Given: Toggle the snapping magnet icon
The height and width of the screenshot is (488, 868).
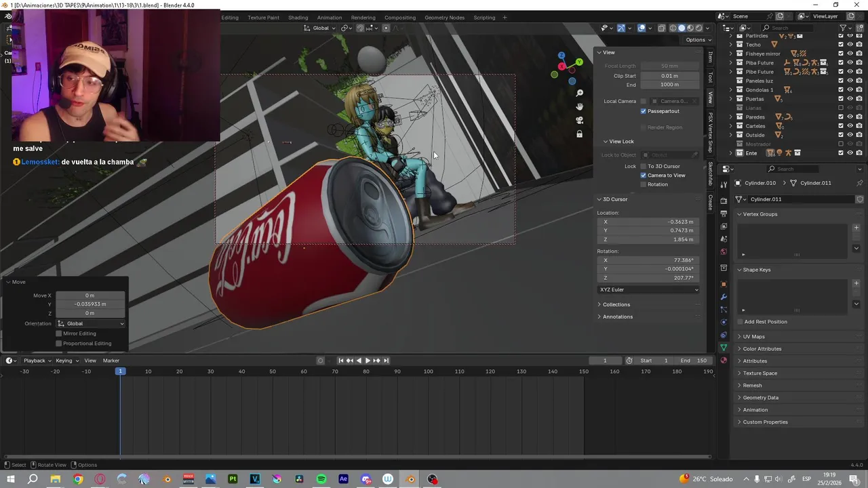Looking at the screenshot, I should 360,28.
